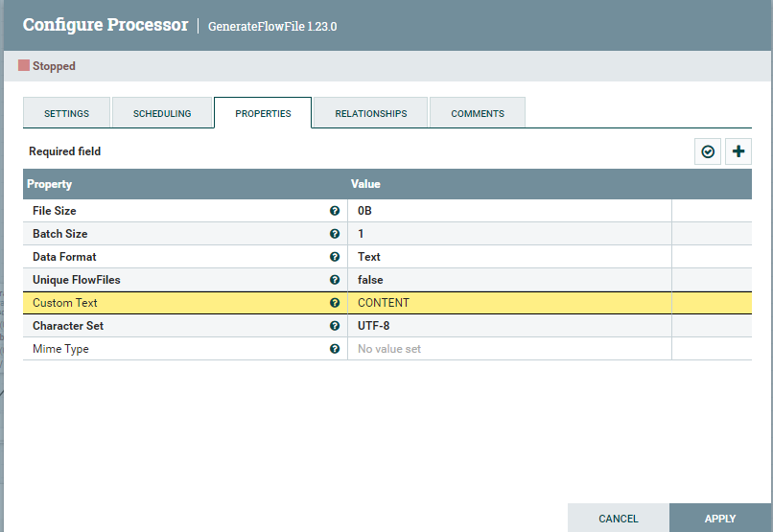Viewport: 773px width, 532px height.
Task: Open help for the File Size property
Action: pyautogui.click(x=335, y=211)
